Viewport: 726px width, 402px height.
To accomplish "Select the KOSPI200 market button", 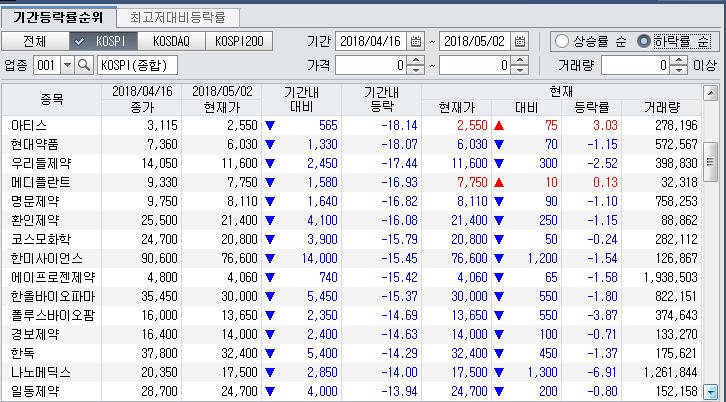I will [239, 42].
